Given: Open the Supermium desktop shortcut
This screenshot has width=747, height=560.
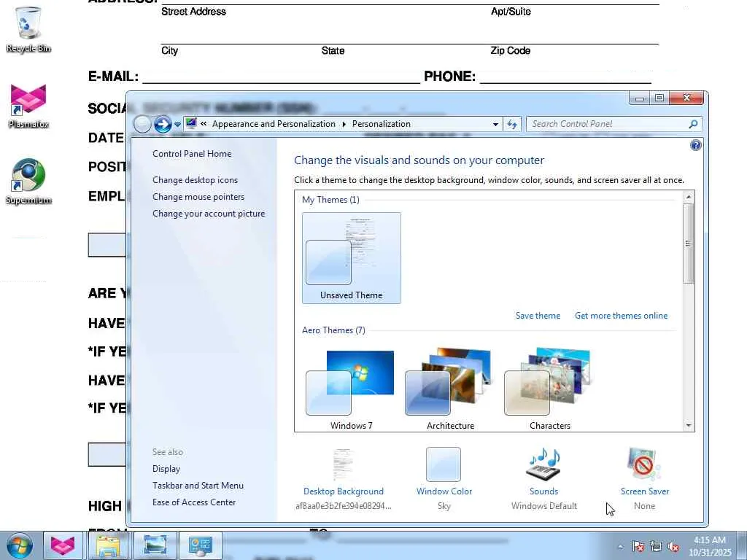Looking at the screenshot, I should pyautogui.click(x=28, y=181).
